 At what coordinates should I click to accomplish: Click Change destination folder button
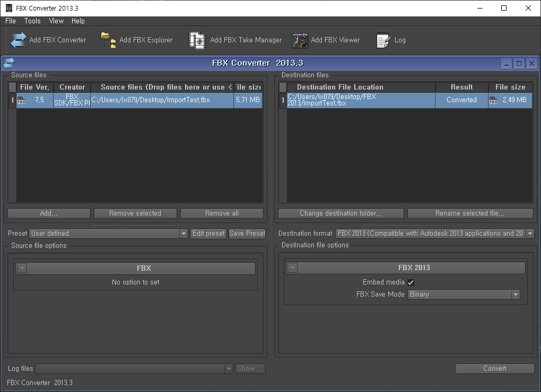tap(341, 213)
